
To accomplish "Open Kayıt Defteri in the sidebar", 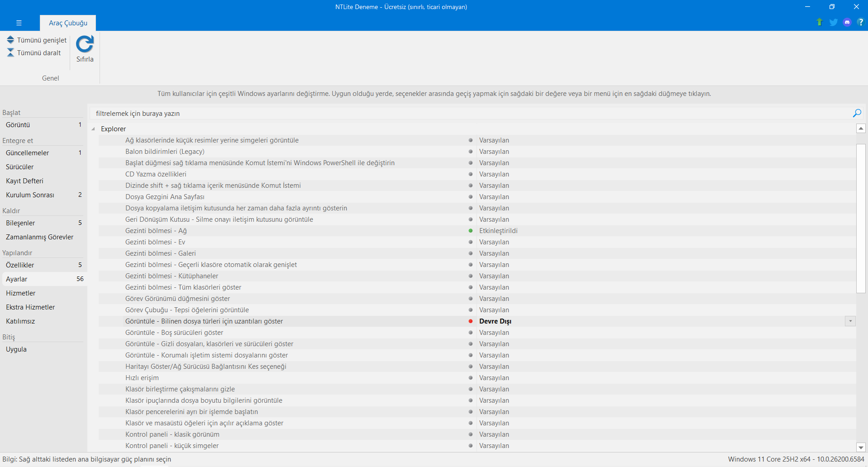I will [x=43, y=181].
